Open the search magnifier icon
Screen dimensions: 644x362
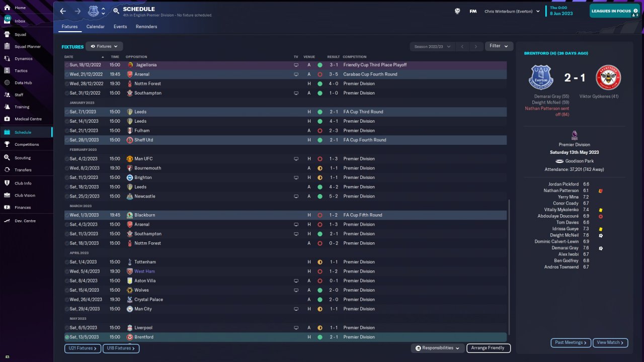click(x=116, y=11)
